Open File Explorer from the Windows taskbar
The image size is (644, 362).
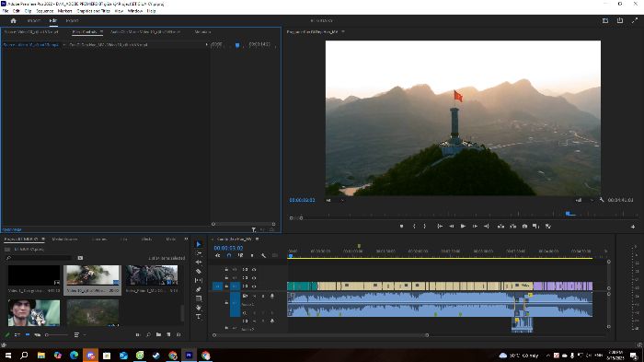click(x=41, y=355)
